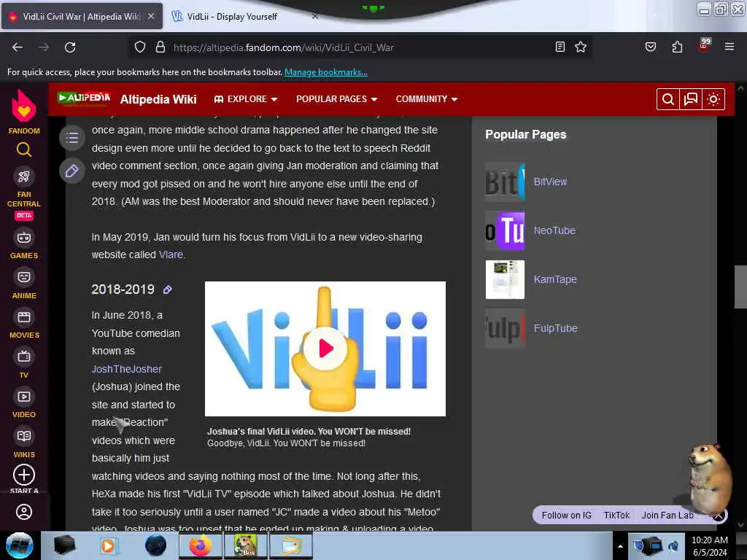The image size is (747, 560).
Task: Close the VidLii Display Yourself tab
Action: tap(315, 16)
